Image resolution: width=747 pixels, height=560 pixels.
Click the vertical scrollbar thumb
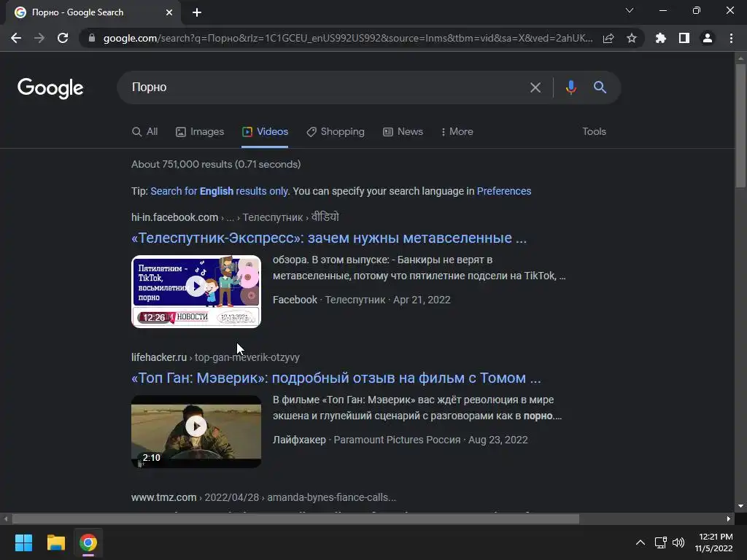pos(740,125)
